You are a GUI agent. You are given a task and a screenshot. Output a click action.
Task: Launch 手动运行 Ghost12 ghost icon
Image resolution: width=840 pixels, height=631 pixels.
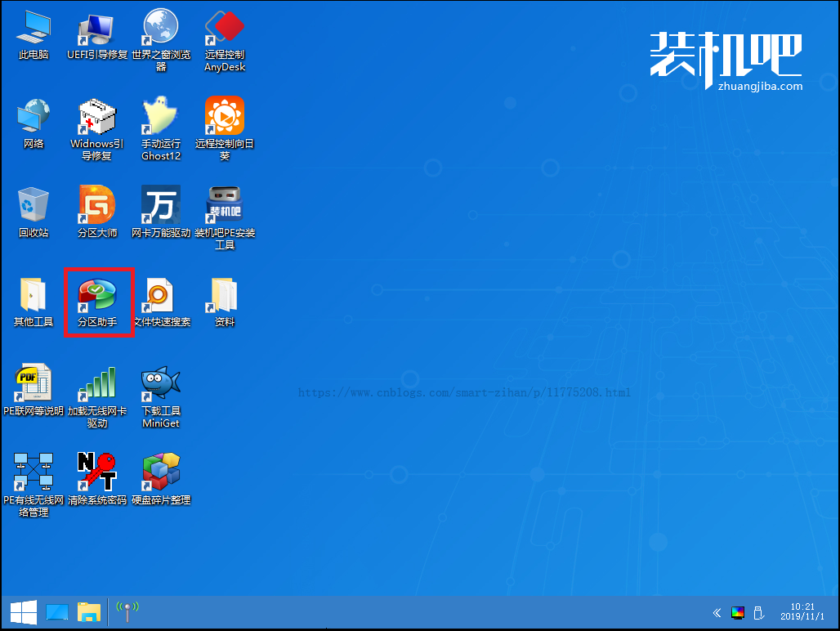point(161,118)
